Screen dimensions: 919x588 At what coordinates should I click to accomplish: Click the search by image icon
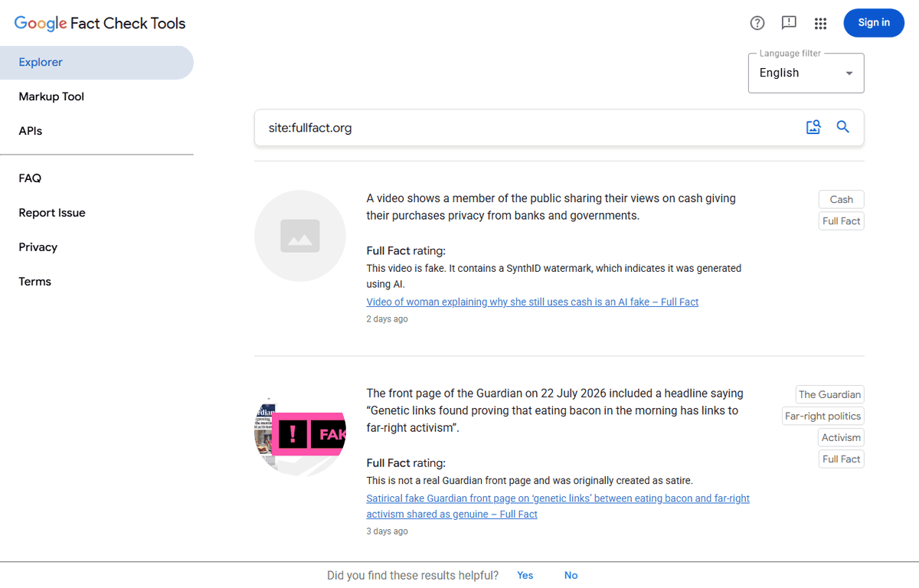click(x=813, y=127)
